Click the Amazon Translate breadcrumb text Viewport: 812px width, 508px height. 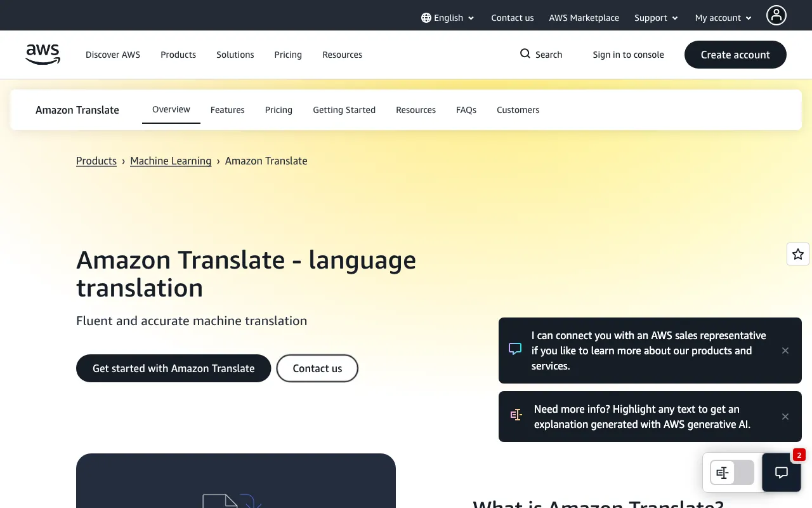pos(266,161)
